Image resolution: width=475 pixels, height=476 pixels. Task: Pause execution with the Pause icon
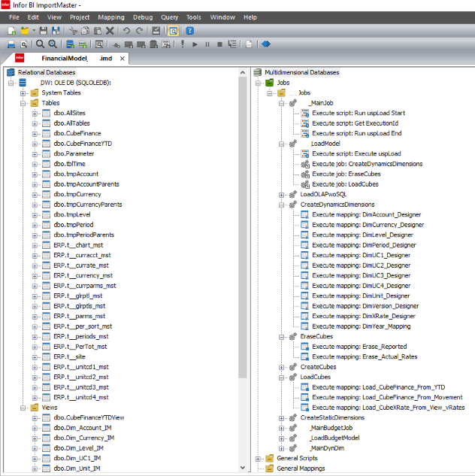tap(207, 44)
